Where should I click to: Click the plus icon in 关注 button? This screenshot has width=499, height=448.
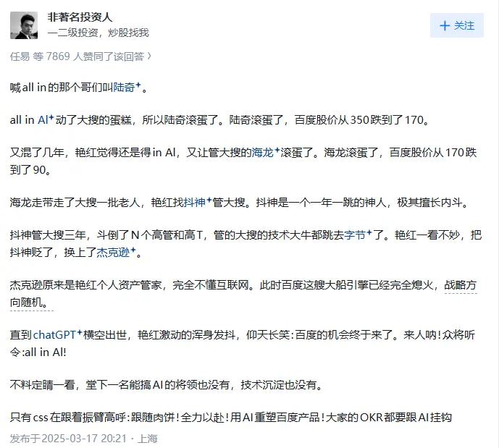pos(444,26)
